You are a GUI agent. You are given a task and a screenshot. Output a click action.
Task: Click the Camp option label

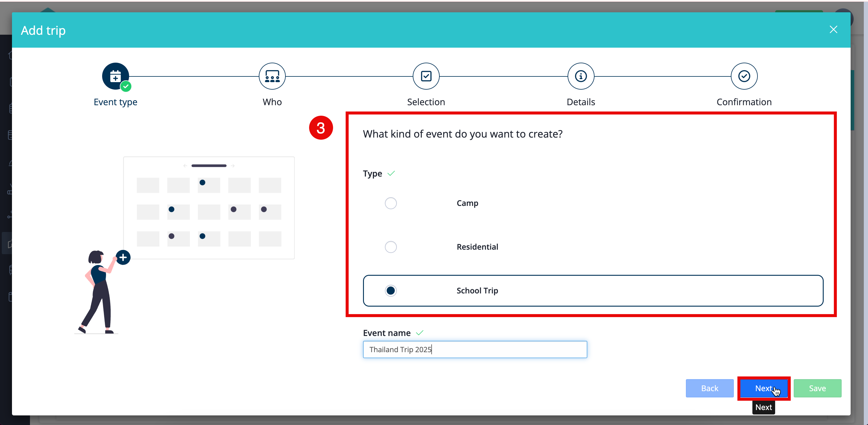point(467,203)
